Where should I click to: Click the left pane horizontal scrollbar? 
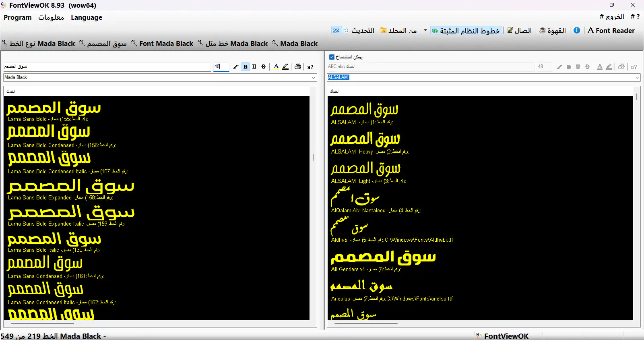pyautogui.click(x=42, y=323)
